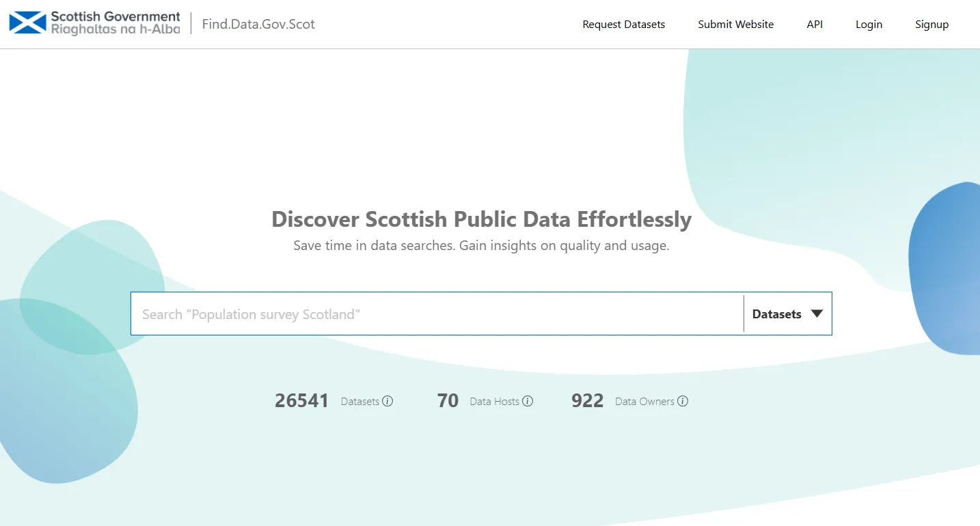980x526 pixels.
Task: Click the "Data Owners" label
Action: (x=644, y=402)
